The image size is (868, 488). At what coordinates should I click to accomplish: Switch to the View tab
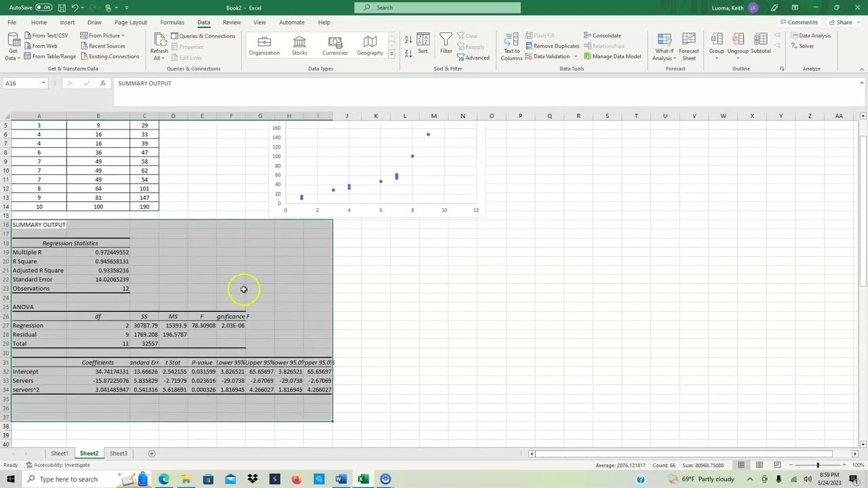pos(260,22)
